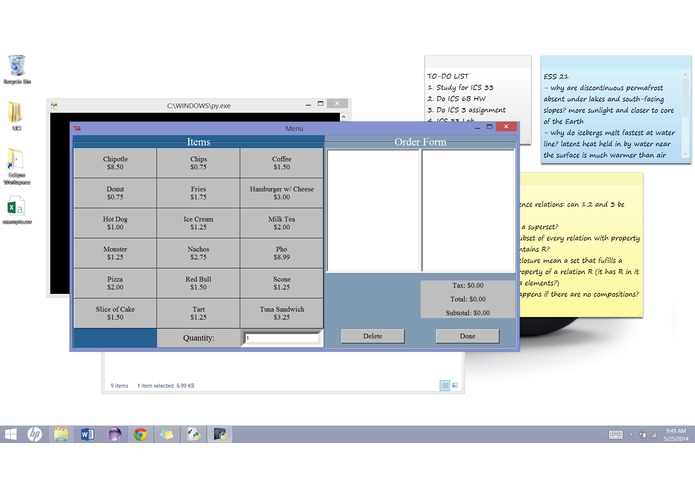The height and width of the screenshot is (494, 695).
Task: Select Milk Tea $2.00 button
Action: (281, 223)
